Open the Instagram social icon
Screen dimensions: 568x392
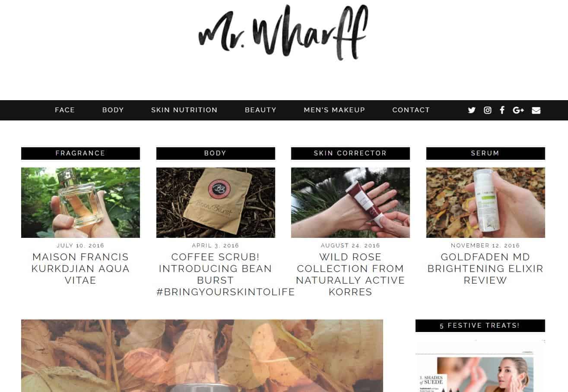click(488, 110)
